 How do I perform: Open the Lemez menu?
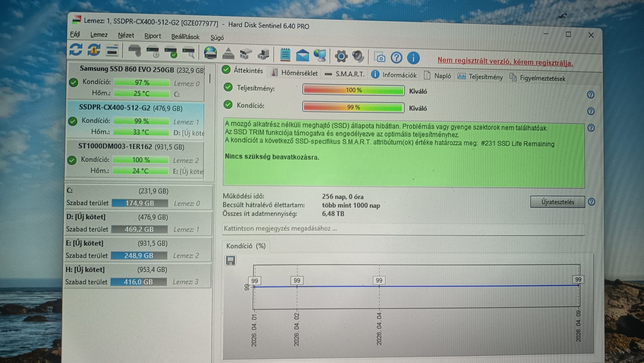coord(99,35)
